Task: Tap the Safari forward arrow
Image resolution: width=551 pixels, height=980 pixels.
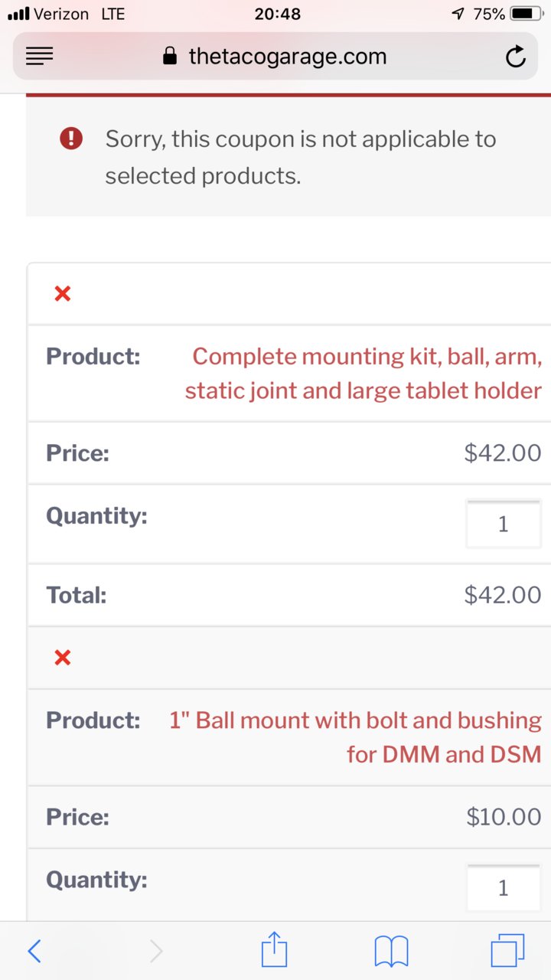Action: [156, 951]
